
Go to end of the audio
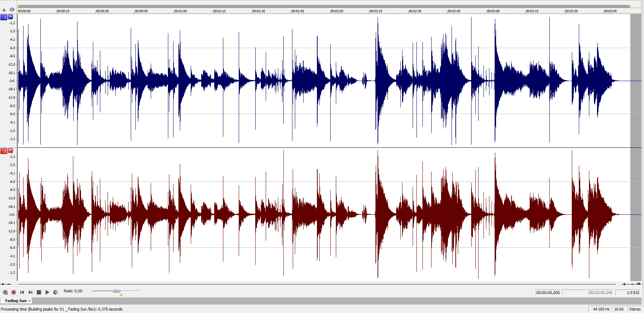pos(30,292)
